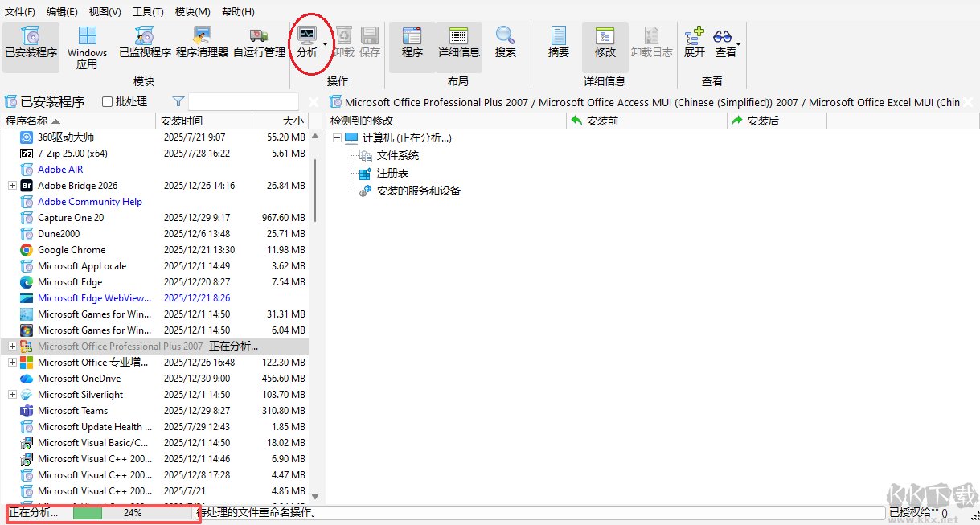980x525 pixels.
Task: Select Microsoft Edge WebView entry
Action: (x=154, y=298)
